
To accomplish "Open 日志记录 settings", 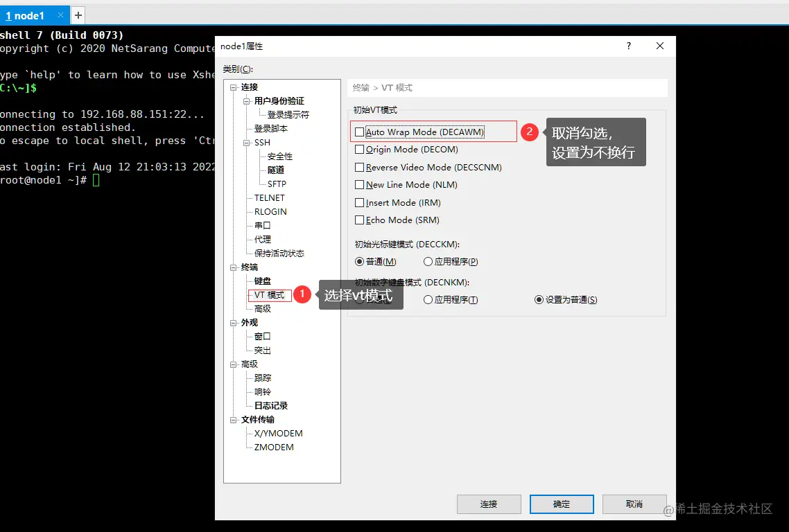I will (x=270, y=406).
